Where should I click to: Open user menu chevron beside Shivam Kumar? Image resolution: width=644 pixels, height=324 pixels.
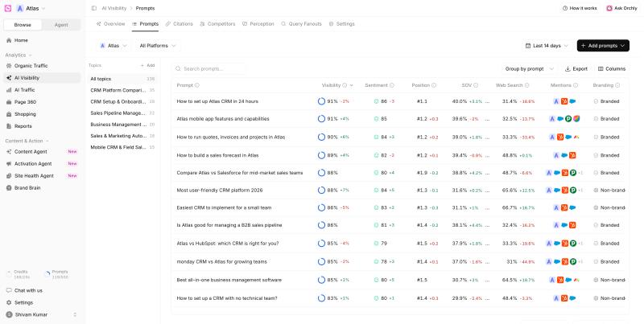pyautogui.click(x=75, y=314)
